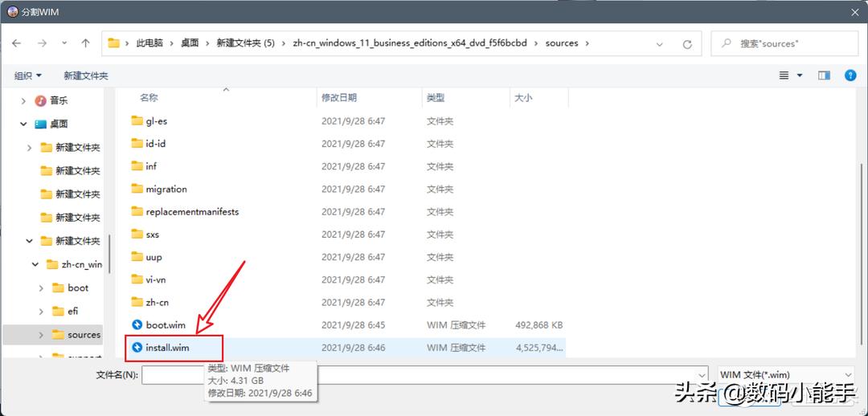This screenshot has height=416, width=868.
Task: Go up one folder level
Action: [x=85, y=43]
